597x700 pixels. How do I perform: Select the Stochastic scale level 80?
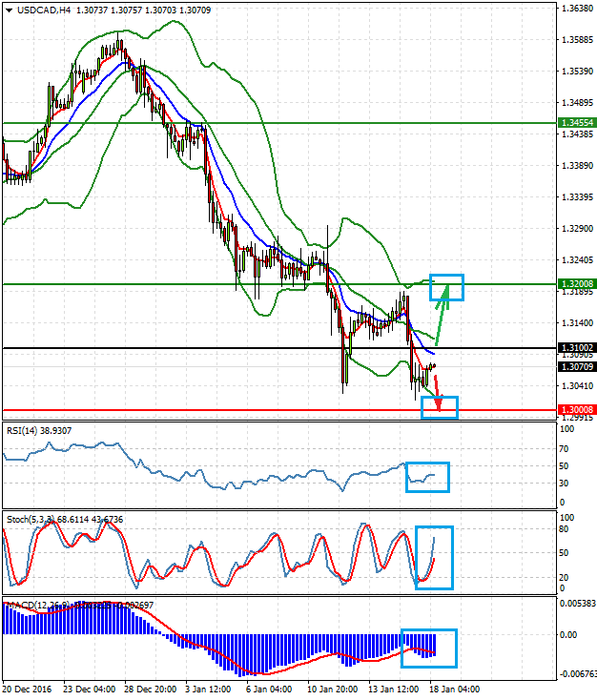click(564, 529)
